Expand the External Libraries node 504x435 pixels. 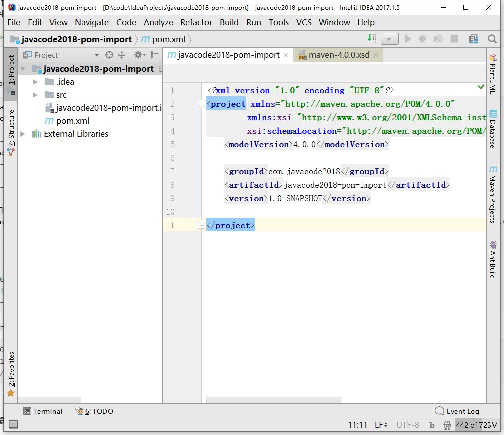tap(23, 134)
